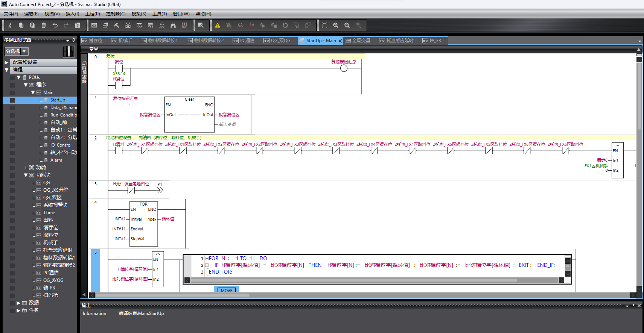644x333 pixels.
Task: Click the explorer view-switch icon beside device dropdown
Action: (x=69, y=51)
